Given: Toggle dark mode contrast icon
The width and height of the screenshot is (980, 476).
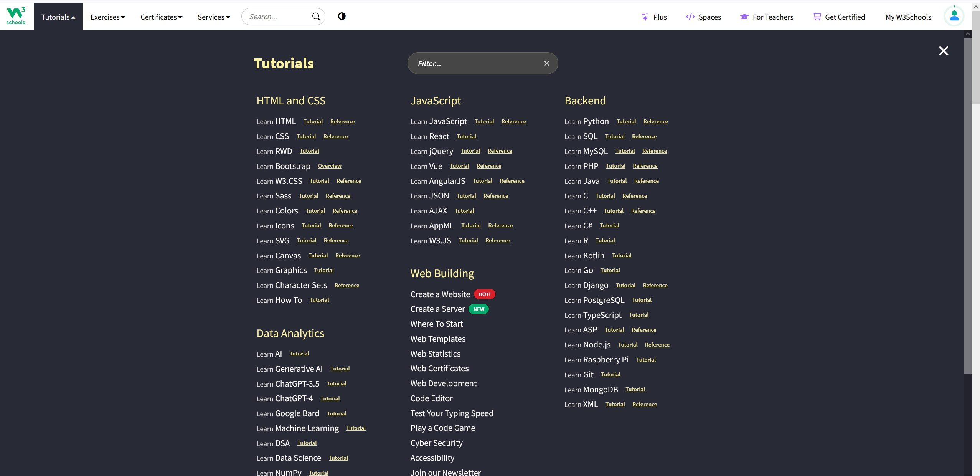Looking at the screenshot, I should tap(342, 16).
